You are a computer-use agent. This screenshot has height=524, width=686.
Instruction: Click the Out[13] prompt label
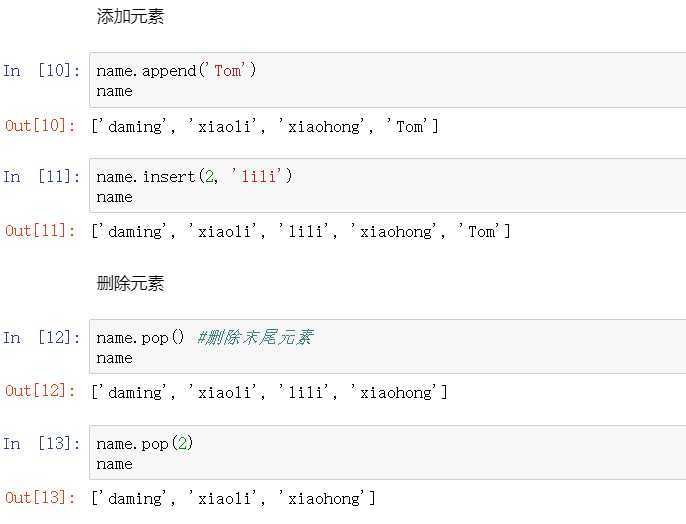[x=41, y=497]
